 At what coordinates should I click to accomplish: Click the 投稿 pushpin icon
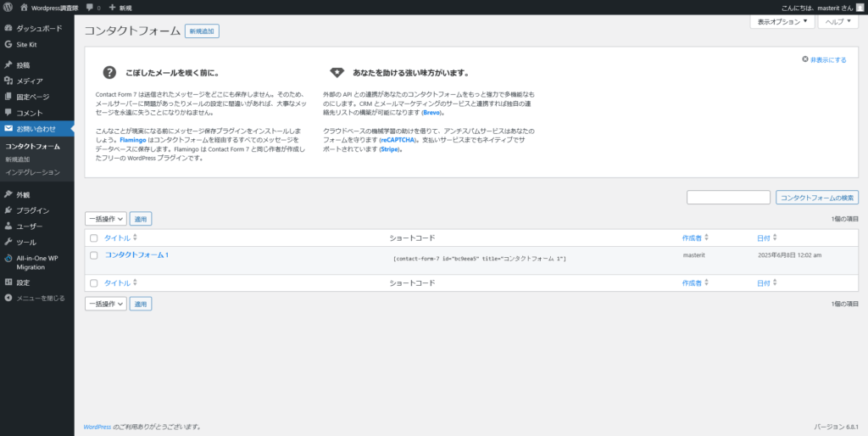tap(8, 64)
